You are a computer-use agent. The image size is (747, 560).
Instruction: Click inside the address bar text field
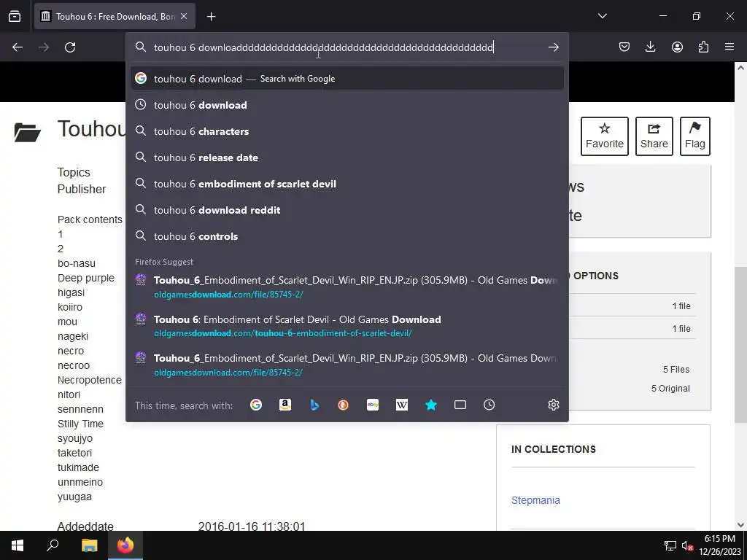347,47
